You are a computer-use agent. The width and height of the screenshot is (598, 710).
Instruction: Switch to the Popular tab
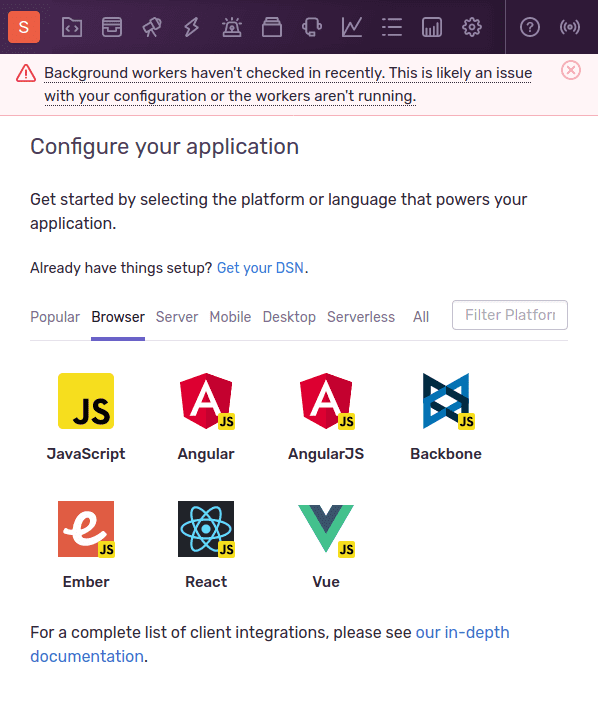pos(55,317)
